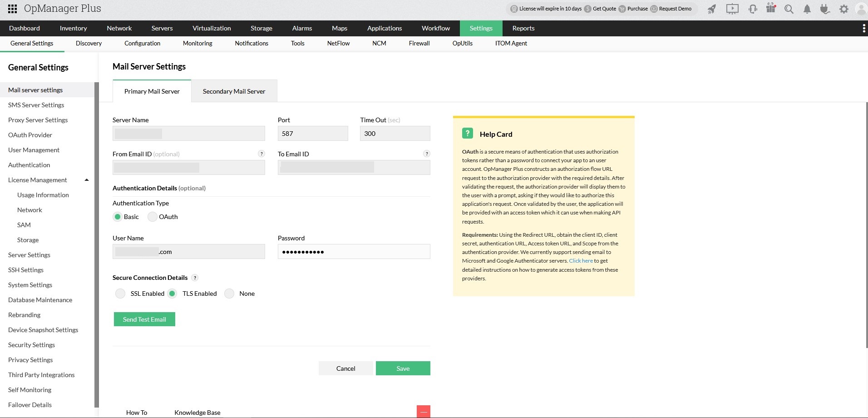
Task: Focus the Server Name input field
Action: [189, 134]
